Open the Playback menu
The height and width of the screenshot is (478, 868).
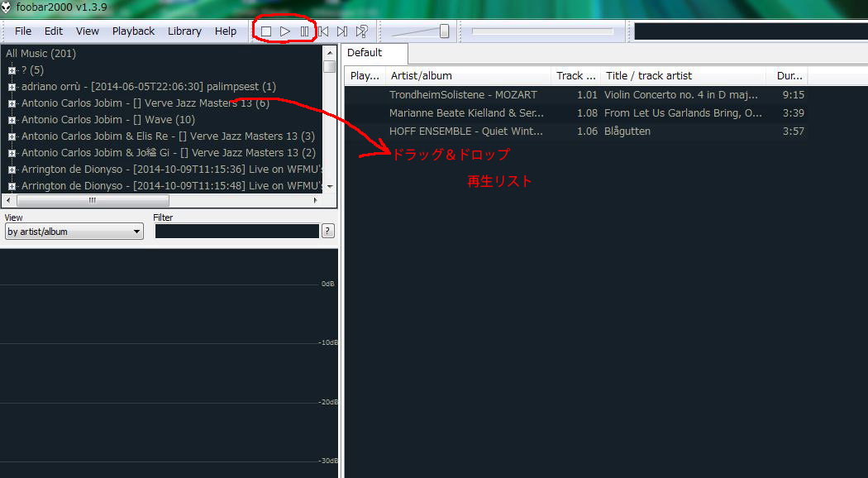click(x=133, y=31)
